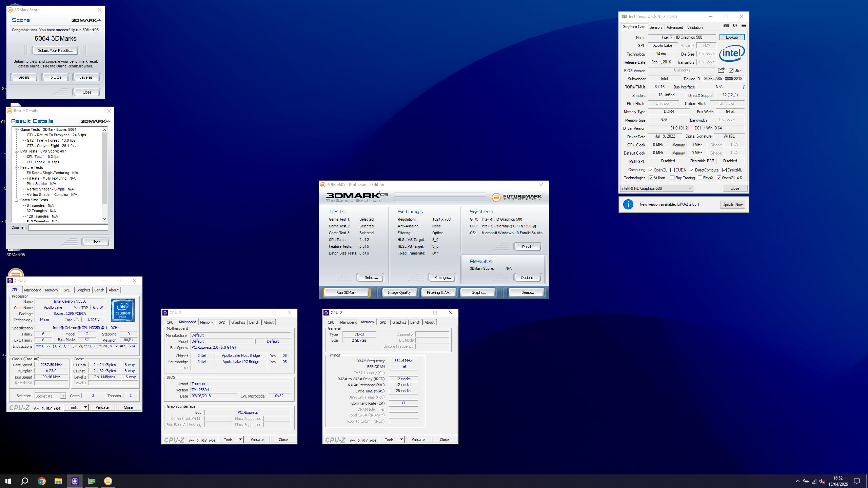Viewport: 868px width, 488px height.
Task: Click the Intel logo in GPU-Z
Action: click(732, 53)
